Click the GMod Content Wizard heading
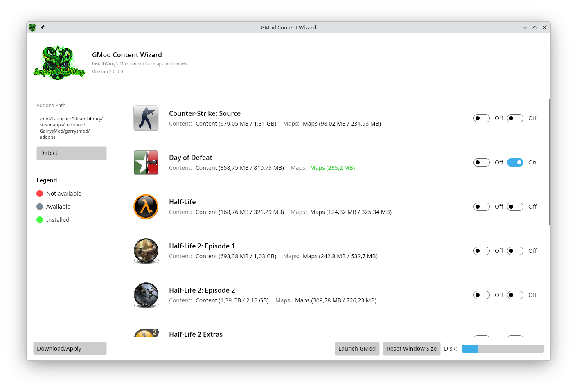The image size is (577, 392). point(127,55)
